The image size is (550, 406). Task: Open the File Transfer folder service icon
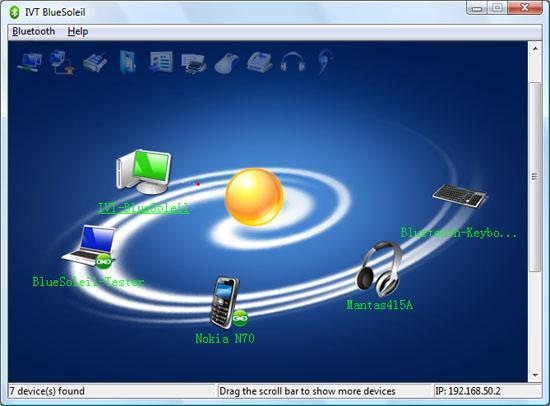tap(128, 62)
